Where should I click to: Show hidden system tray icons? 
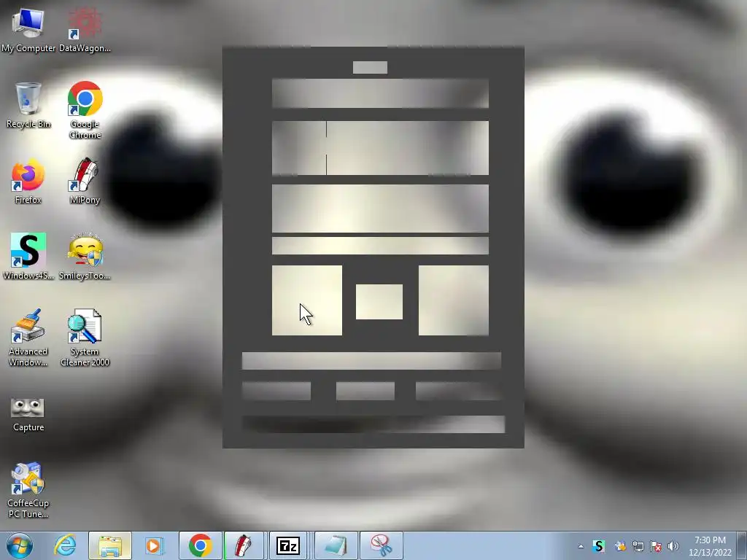(x=581, y=546)
